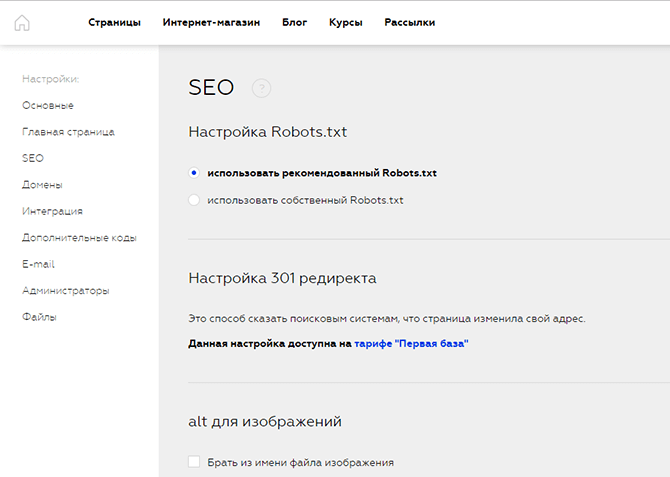
Task: Open the Страницы menu item
Action: (x=115, y=22)
